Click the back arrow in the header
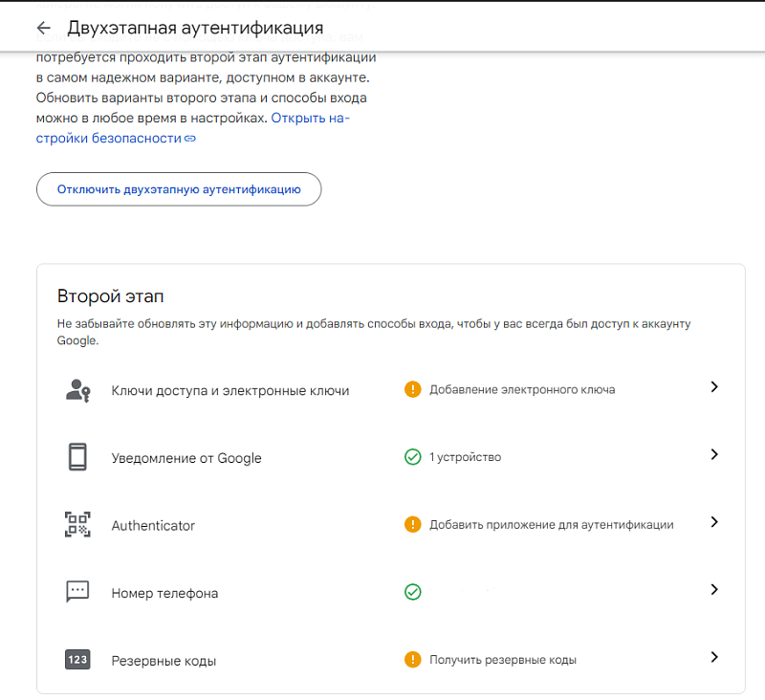 43,28
